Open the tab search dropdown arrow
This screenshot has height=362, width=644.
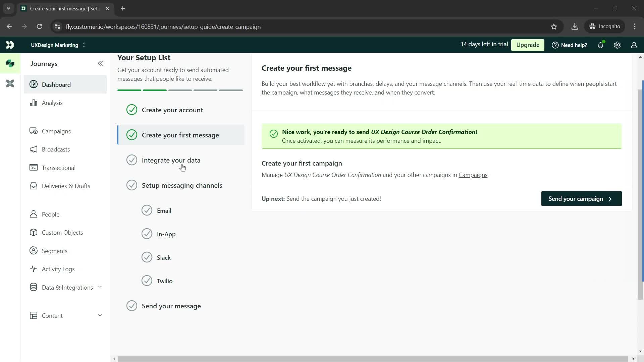(x=8, y=8)
